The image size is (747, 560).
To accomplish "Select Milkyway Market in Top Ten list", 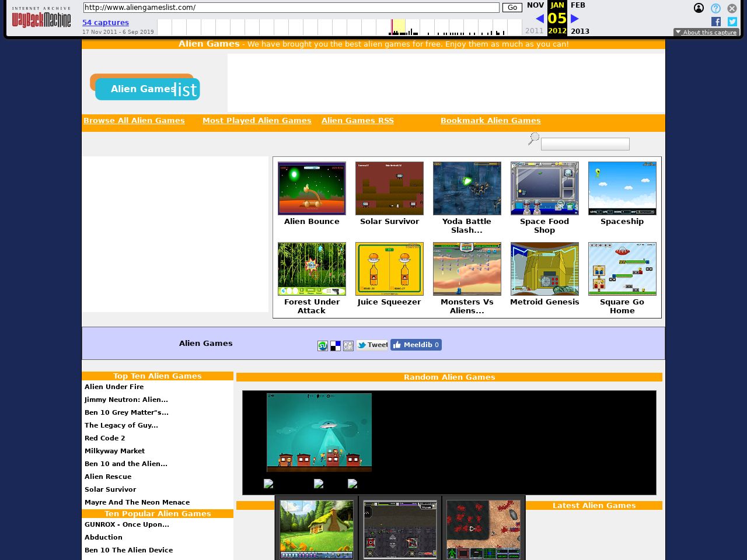I will [x=114, y=451].
